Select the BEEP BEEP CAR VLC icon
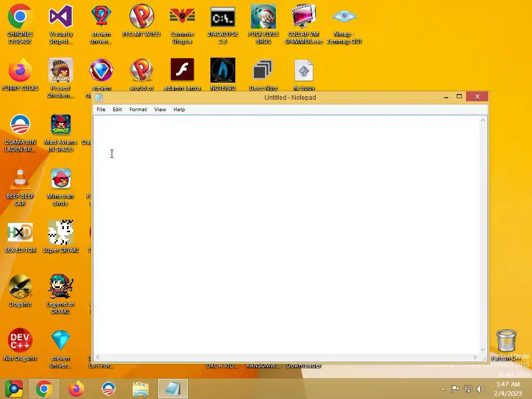 (x=20, y=187)
